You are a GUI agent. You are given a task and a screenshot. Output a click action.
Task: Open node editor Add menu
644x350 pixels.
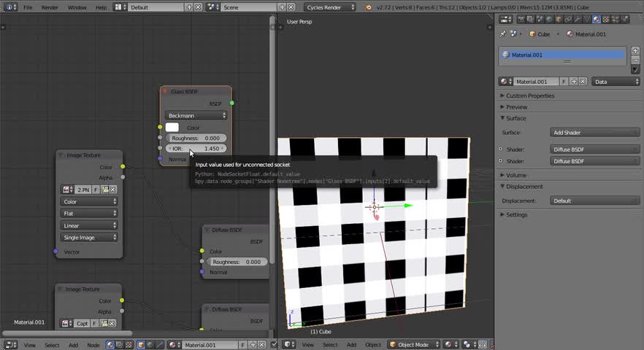[x=74, y=345]
